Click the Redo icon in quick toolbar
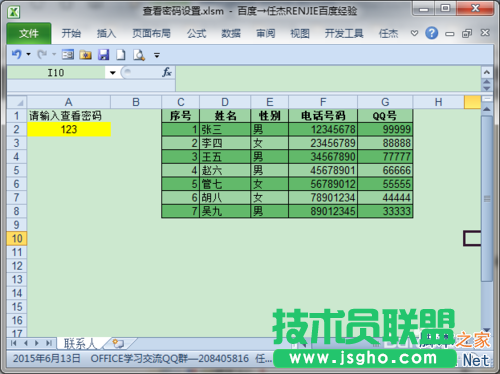 coord(42,54)
